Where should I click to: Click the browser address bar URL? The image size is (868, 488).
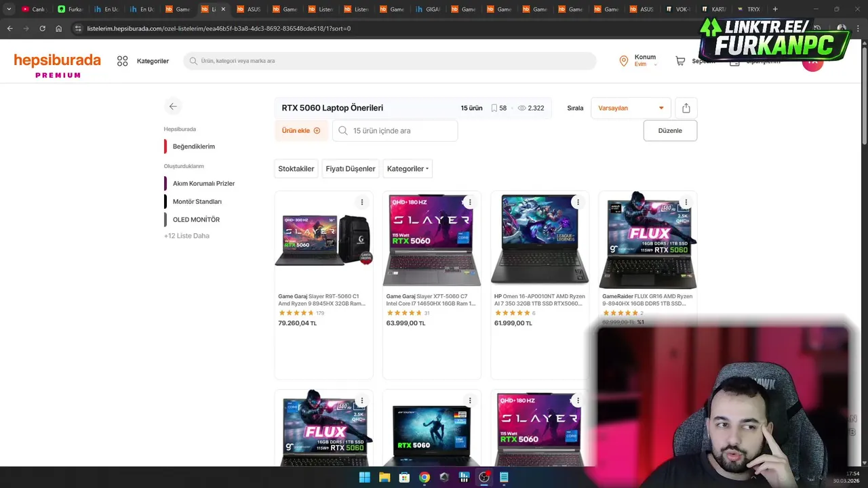218,28
